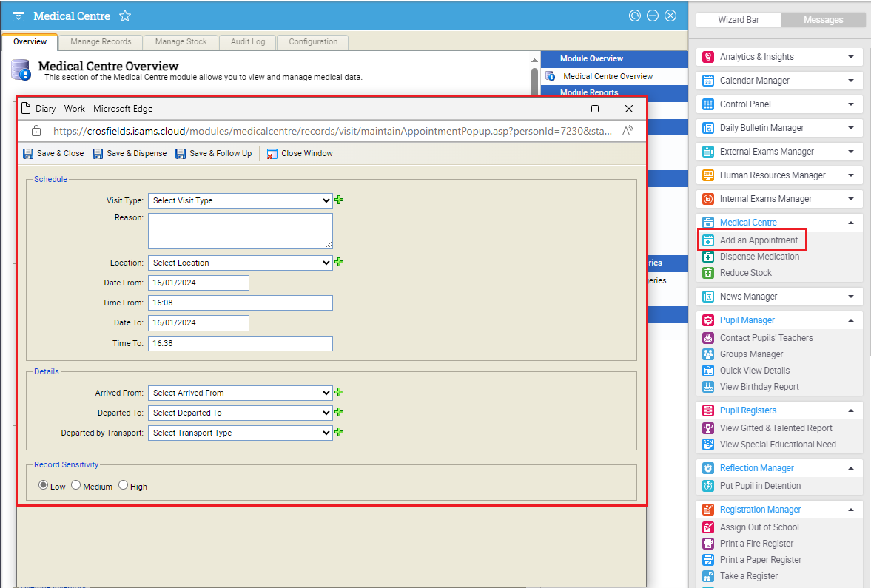
Task: Open the Departed by Transport dropdown
Action: 240,433
